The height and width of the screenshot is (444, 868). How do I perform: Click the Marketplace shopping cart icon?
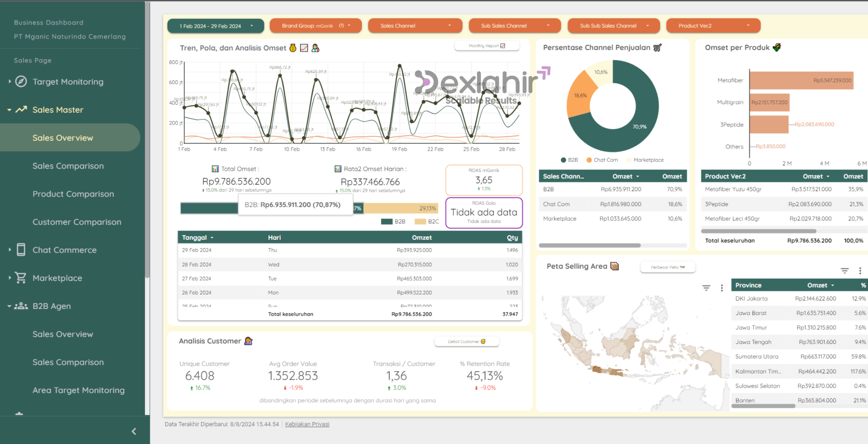click(21, 277)
